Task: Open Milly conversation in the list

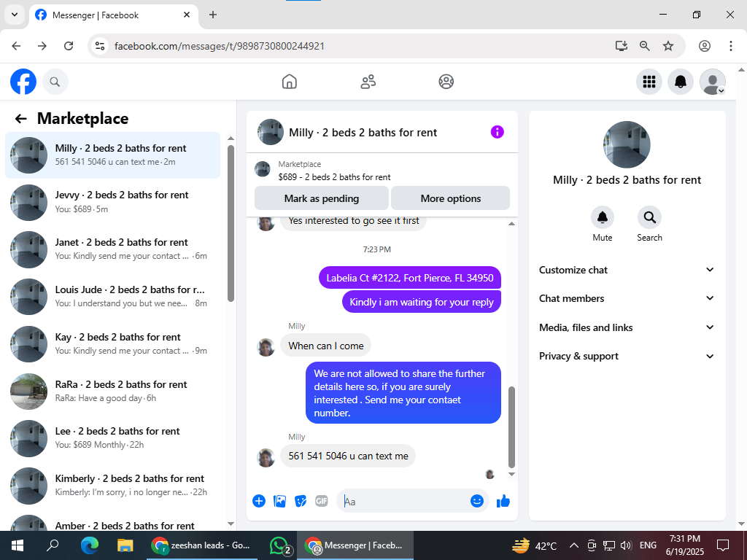Action: 113,155
